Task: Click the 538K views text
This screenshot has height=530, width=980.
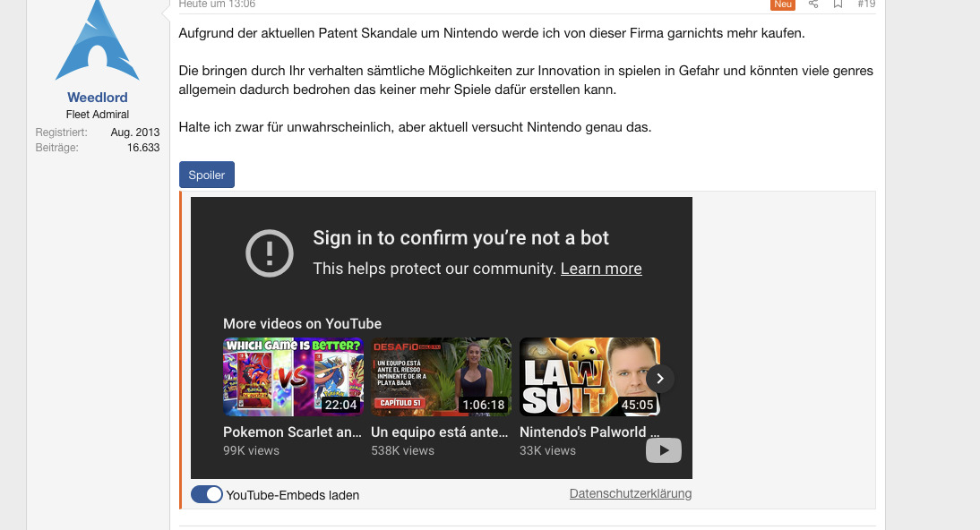Action: [x=402, y=450]
